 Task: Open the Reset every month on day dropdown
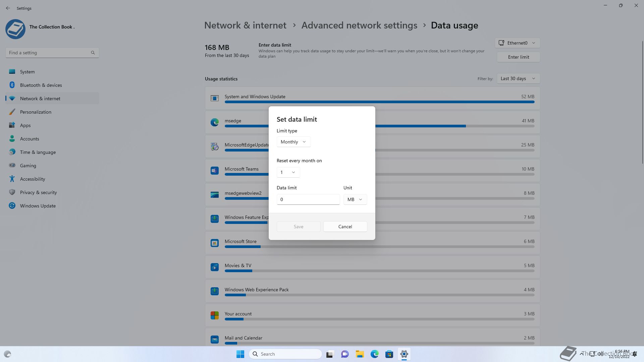pyautogui.click(x=288, y=172)
